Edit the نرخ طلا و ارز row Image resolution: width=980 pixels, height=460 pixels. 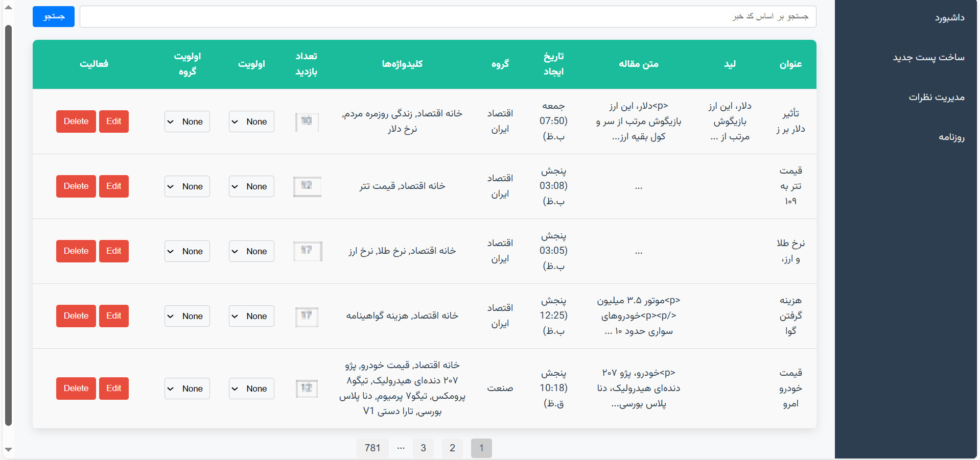pos(114,251)
